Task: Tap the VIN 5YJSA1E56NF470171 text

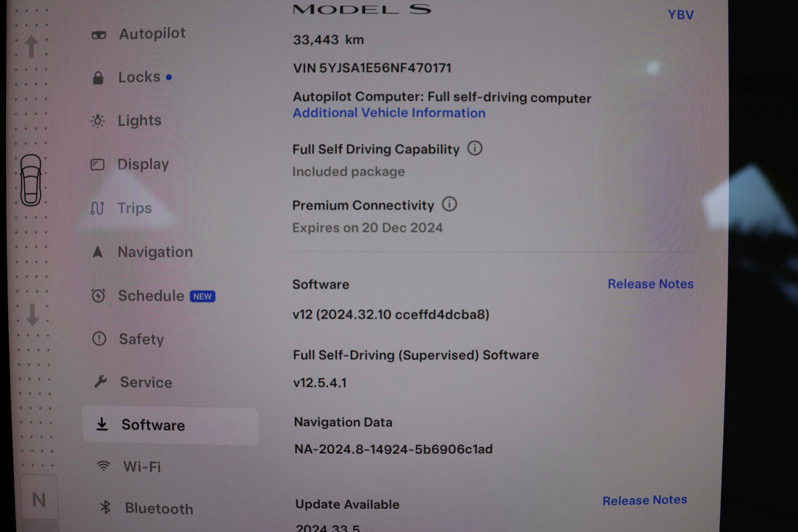Action: pos(372,68)
